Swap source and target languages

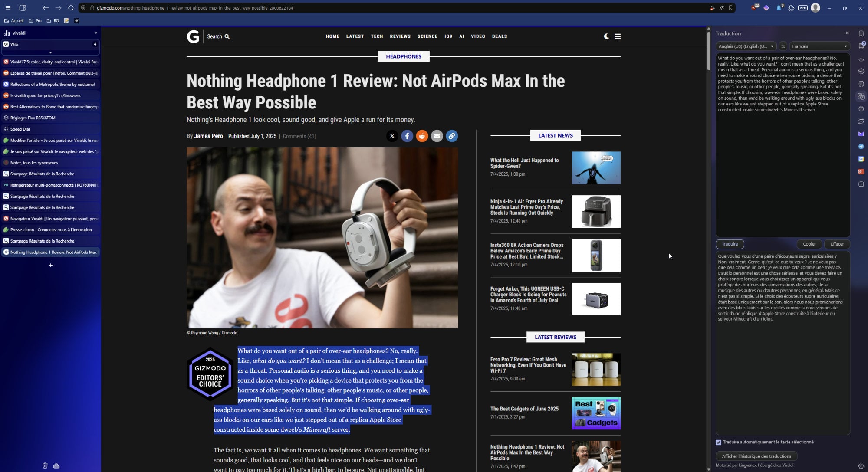(783, 46)
